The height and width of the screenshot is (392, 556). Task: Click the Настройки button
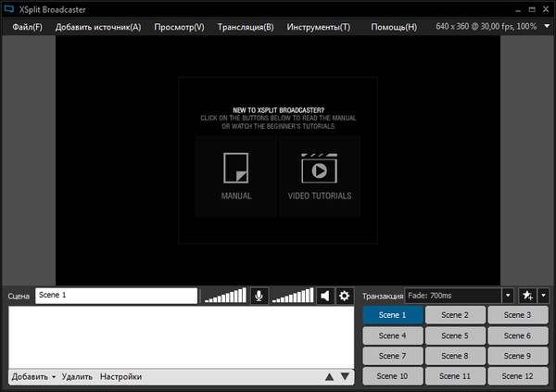pos(120,377)
